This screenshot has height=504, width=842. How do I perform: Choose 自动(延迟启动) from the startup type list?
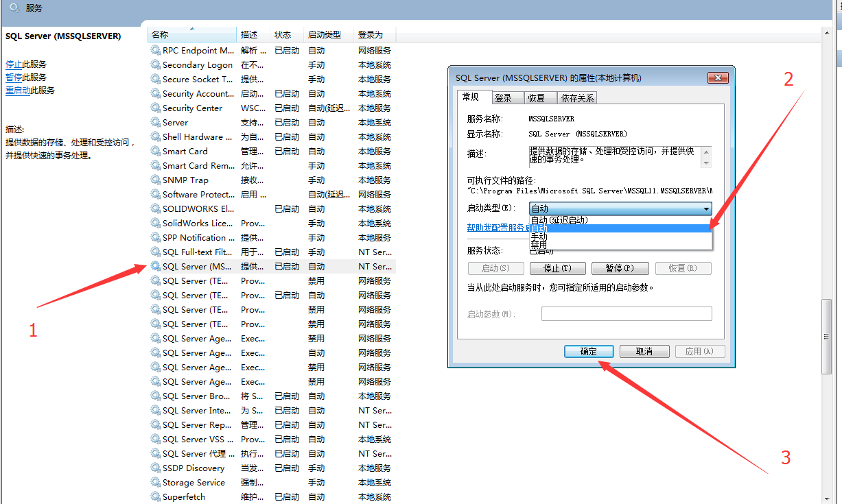(620, 220)
